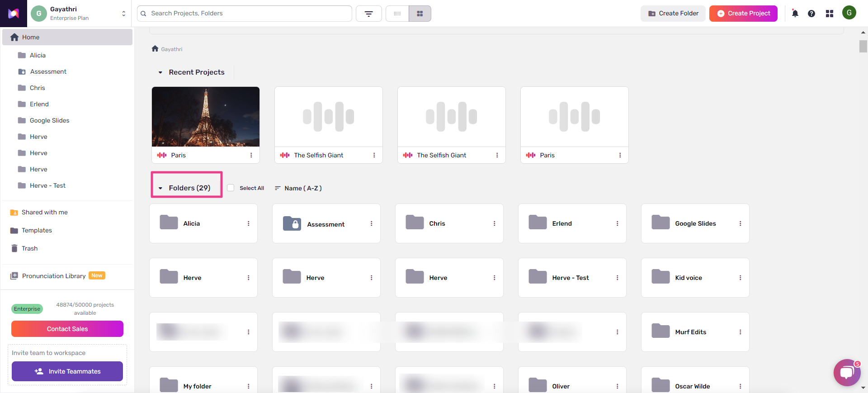
Task: Open the filter options icon
Action: point(369,14)
